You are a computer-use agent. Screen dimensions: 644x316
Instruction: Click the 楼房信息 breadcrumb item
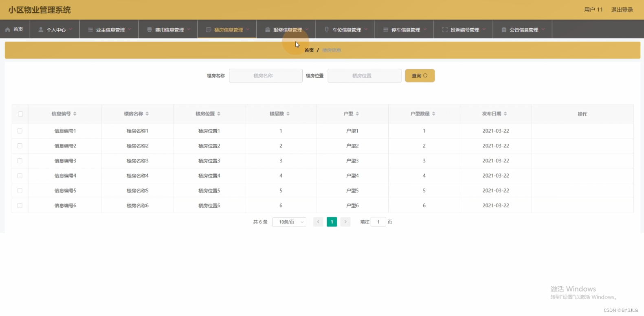point(332,50)
